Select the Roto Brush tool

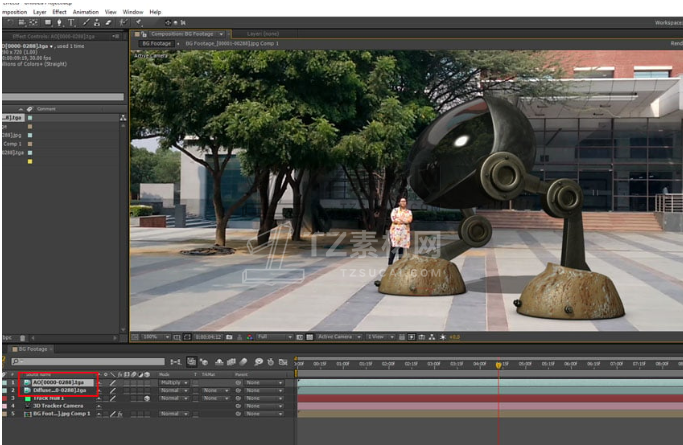[x=123, y=22]
